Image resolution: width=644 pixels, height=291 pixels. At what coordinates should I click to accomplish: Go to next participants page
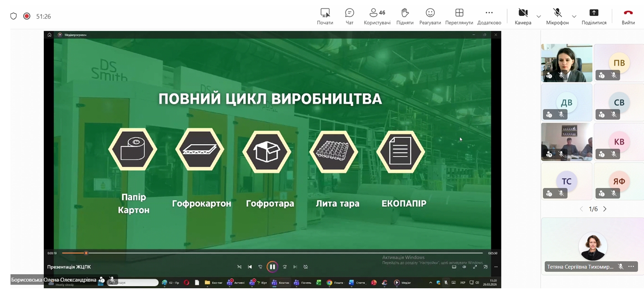(605, 209)
